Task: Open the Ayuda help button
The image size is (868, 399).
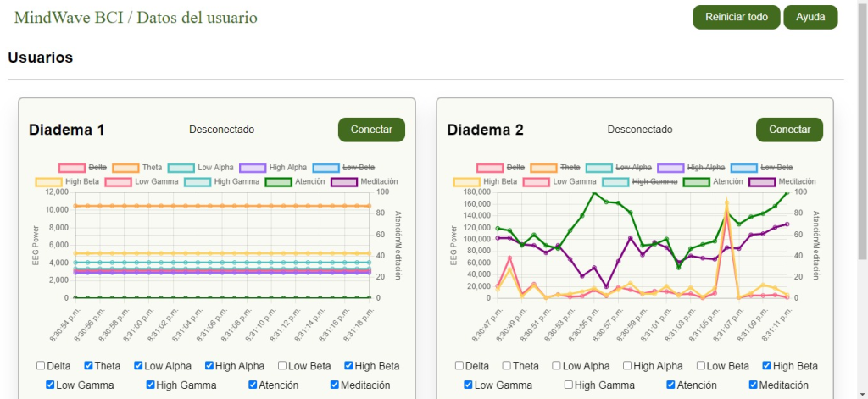Action: pos(810,17)
